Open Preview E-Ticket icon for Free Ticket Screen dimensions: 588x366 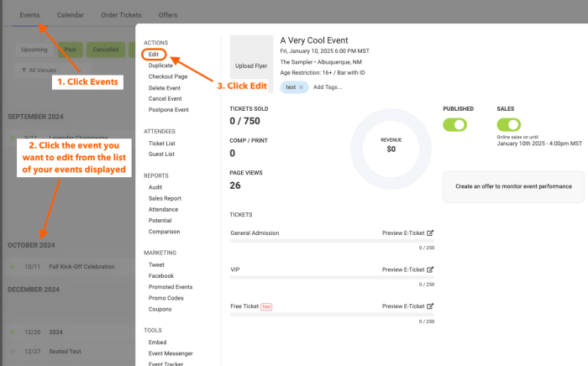pos(430,306)
